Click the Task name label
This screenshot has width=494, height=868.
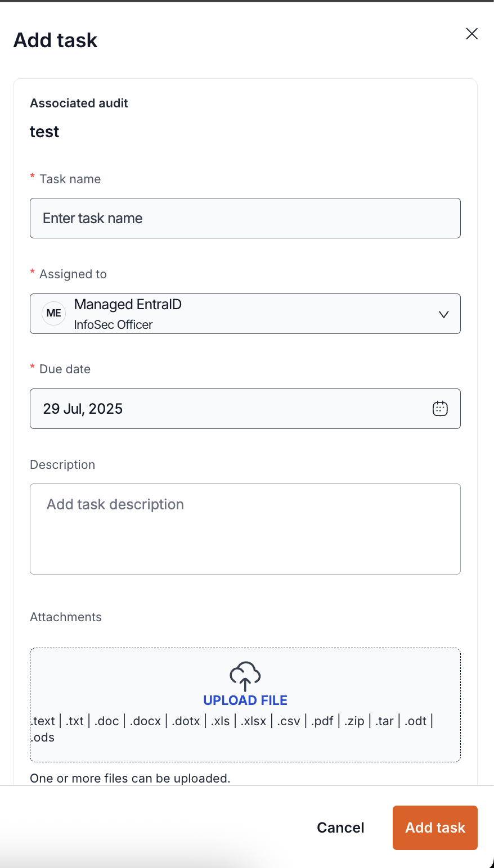(x=70, y=179)
